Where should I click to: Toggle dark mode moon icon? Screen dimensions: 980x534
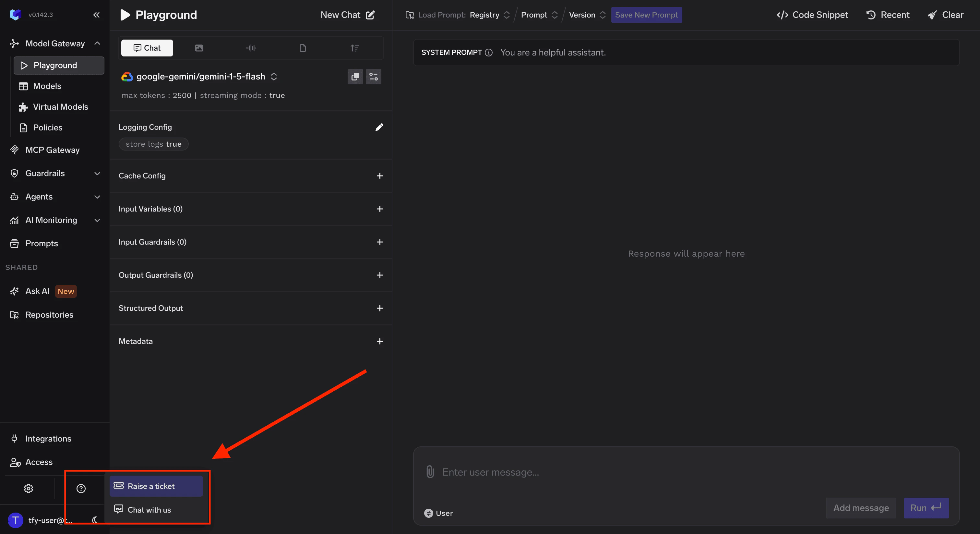(x=95, y=520)
